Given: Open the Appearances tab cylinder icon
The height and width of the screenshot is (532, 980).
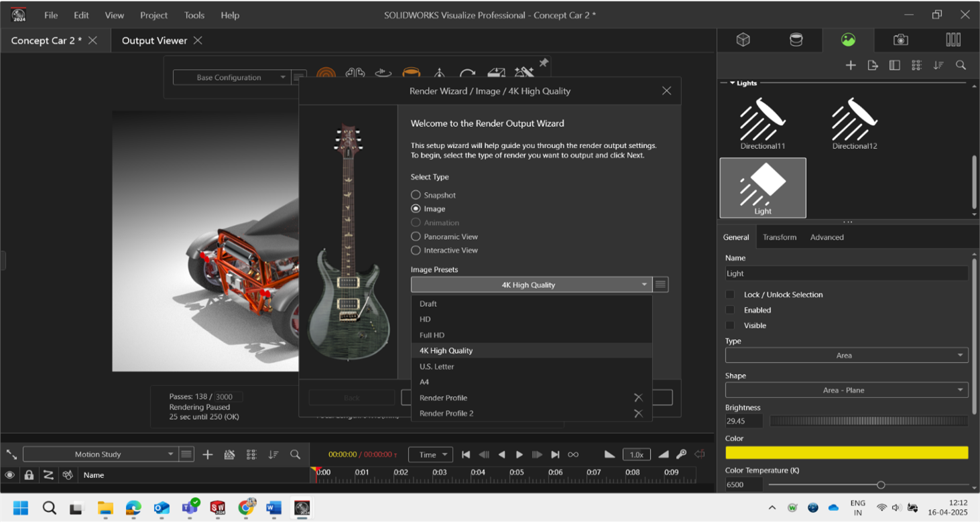Looking at the screenshot, I should (x=796, y=40).
